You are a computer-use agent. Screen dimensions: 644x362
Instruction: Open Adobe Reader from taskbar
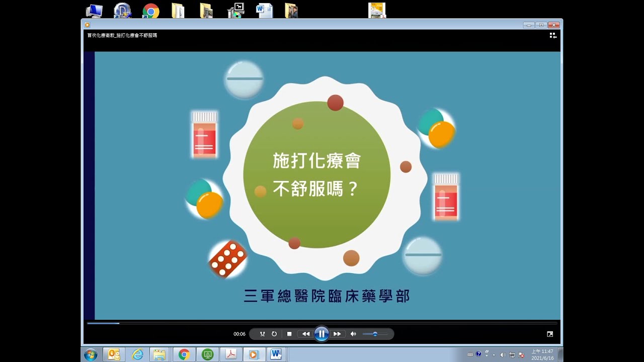tap(230, 354)
